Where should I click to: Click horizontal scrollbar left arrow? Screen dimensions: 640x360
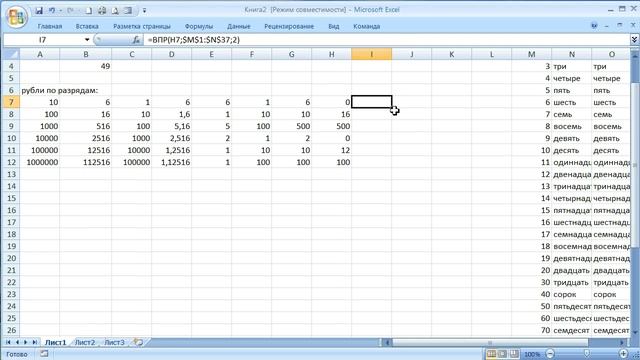click(387, 342)
